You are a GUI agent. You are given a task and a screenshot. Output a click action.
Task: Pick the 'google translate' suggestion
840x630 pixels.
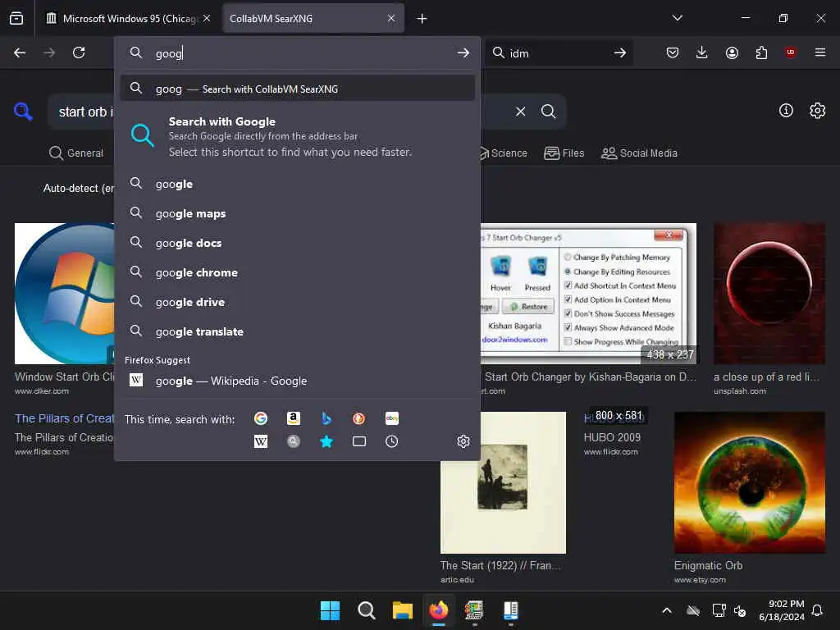coord(298,331)
